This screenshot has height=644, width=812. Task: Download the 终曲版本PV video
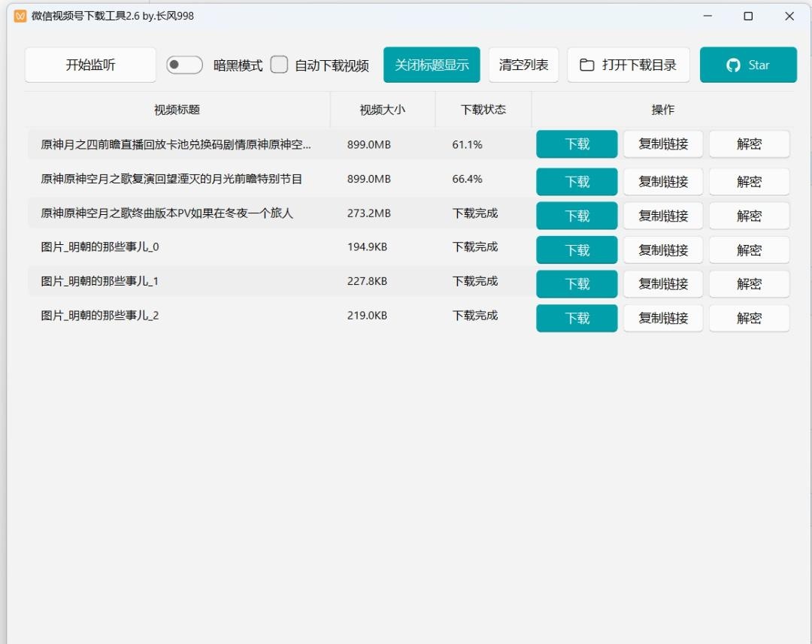tap(577, 216)
